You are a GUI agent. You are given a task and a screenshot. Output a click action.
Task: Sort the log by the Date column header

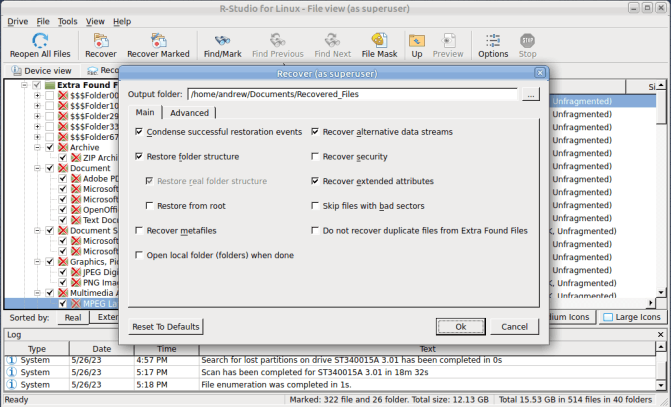coord(102,349)
